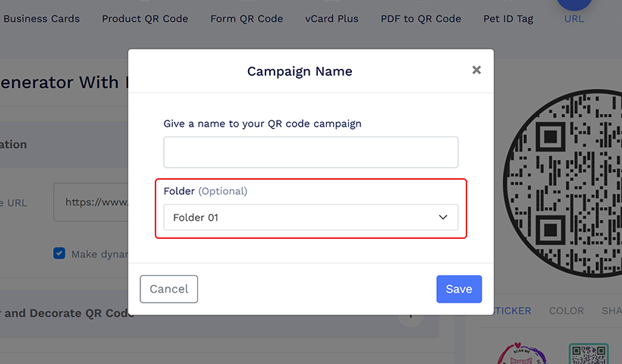
Task: Close the Campaign Name dialog
Action: [476, 71]
